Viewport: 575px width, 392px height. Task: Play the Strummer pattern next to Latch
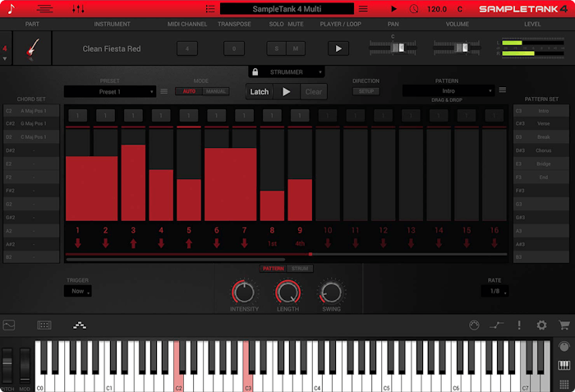(287, 92)
